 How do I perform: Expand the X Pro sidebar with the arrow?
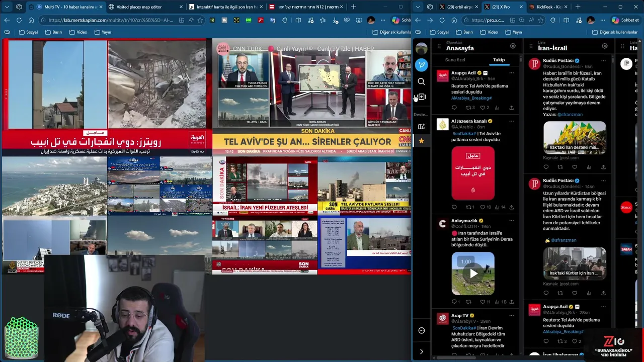click(422, 351)
